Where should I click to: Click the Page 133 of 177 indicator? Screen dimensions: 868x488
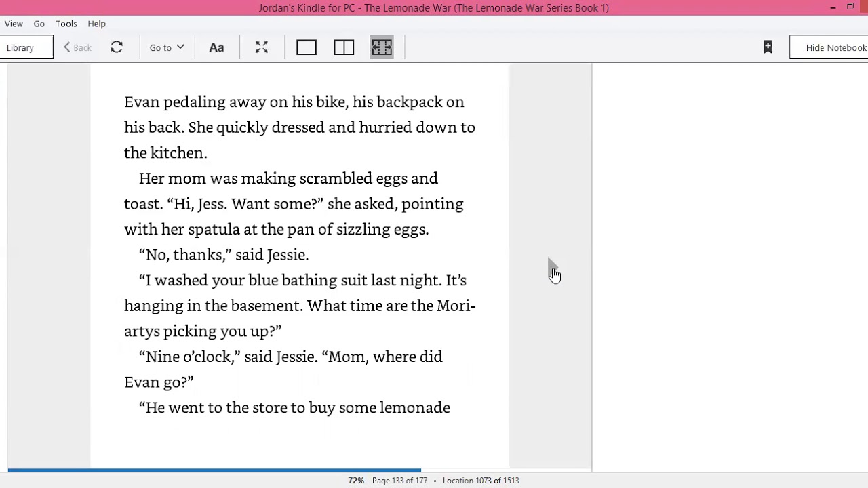(x=399, y=481)
